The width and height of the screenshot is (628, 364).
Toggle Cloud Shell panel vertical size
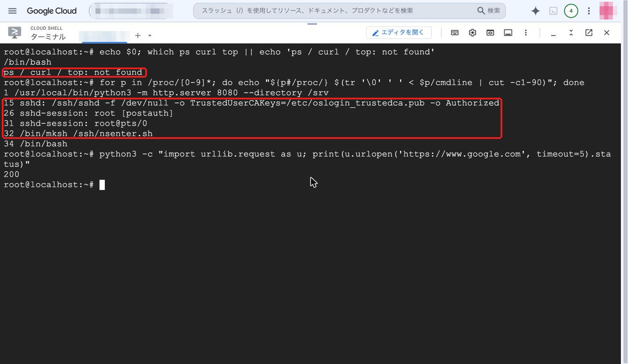click(571, 32)
